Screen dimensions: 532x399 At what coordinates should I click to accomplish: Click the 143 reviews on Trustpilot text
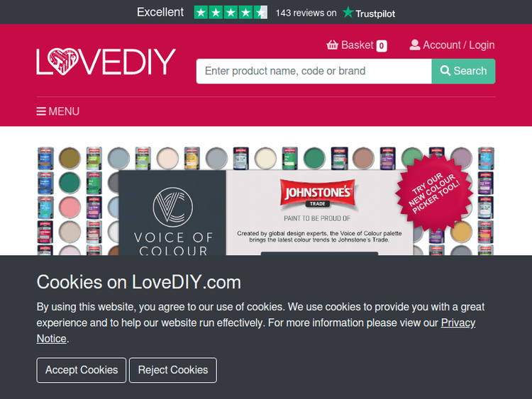[336, 13]
